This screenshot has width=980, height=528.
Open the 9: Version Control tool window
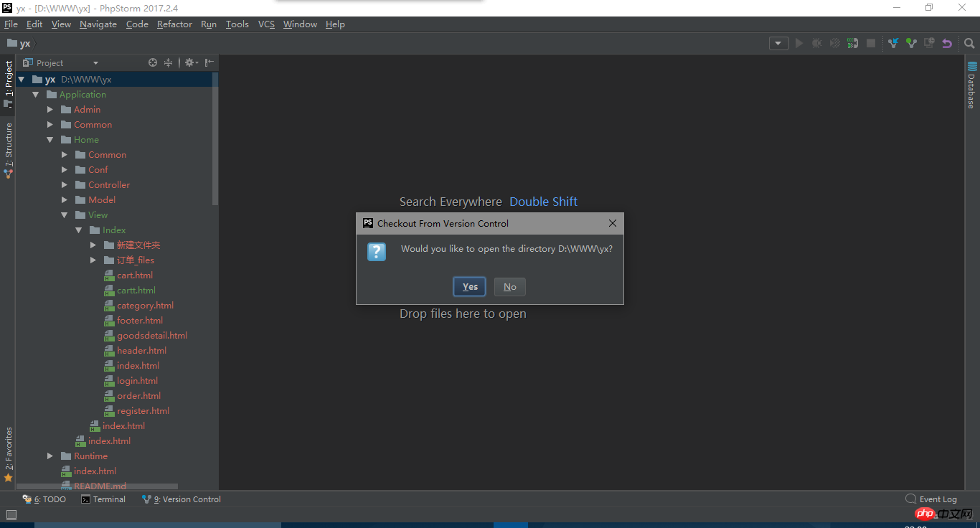[x=182, y=499]
